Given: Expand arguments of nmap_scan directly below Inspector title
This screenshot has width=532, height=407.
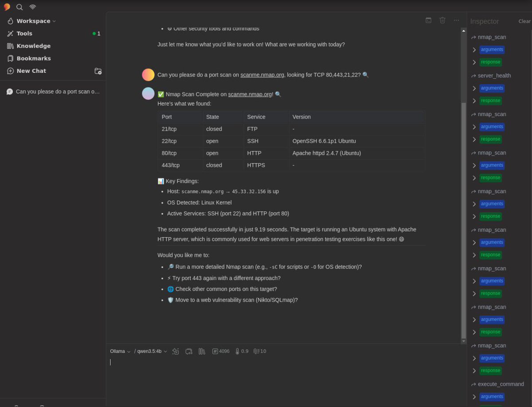Looking at the screenshot, I should pos(492,49).
